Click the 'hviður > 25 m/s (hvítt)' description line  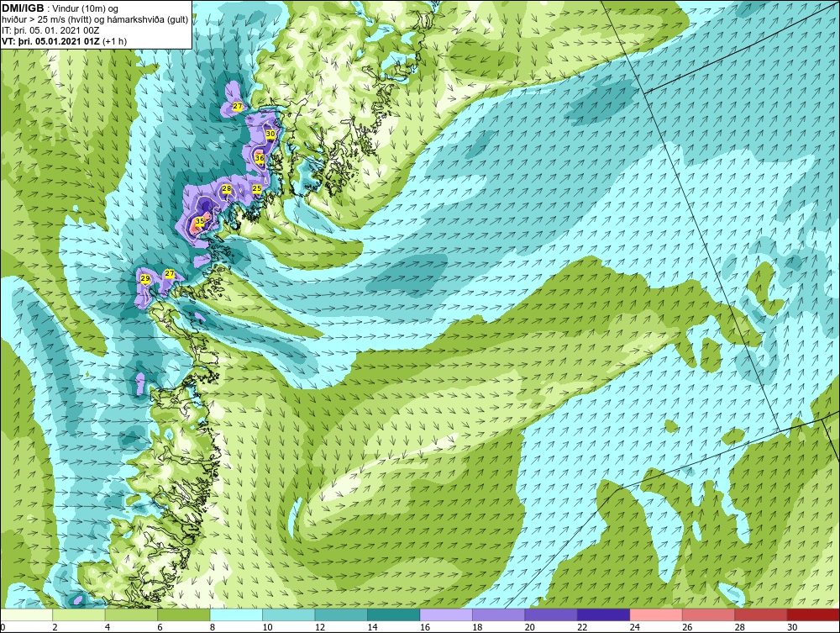tap(95, 19)
